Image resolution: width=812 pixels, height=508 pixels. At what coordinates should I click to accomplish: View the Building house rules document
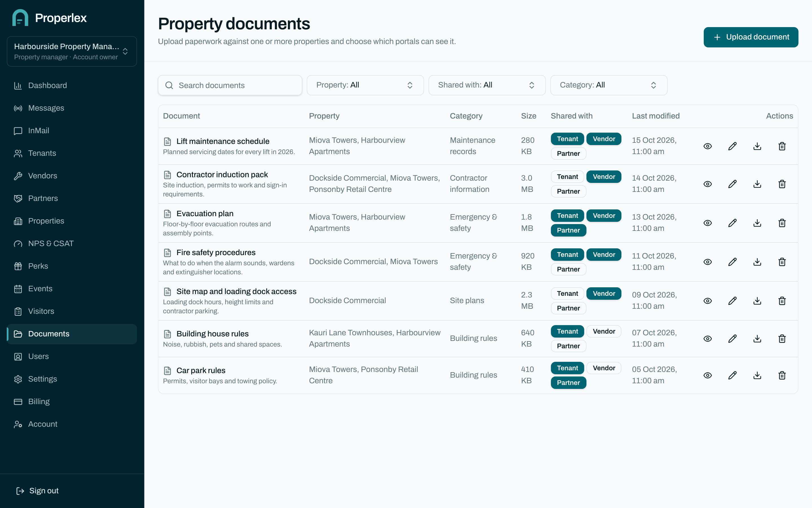[707, 339]
